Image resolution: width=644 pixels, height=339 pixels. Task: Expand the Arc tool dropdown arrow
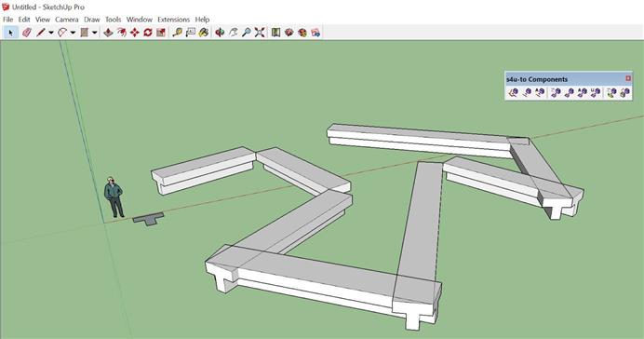click(73, 33)
